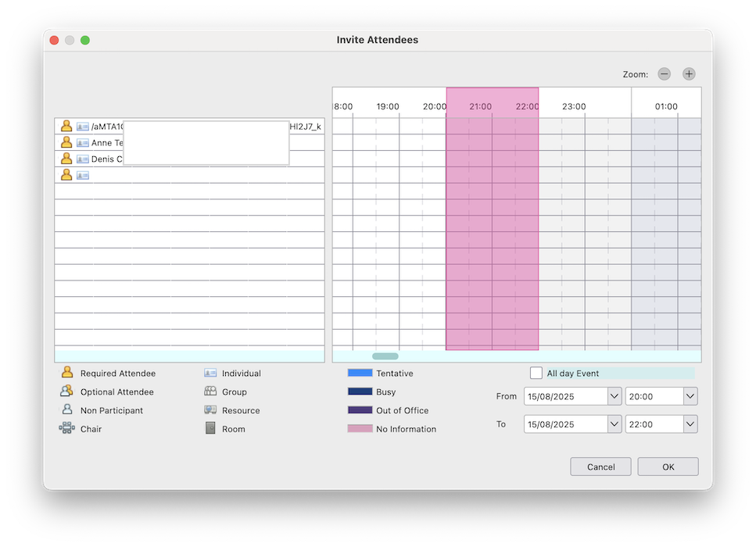Click the horizontal timeline scrollbar thumb
This screenshot has height=547, width=756.
pos(385,356)
